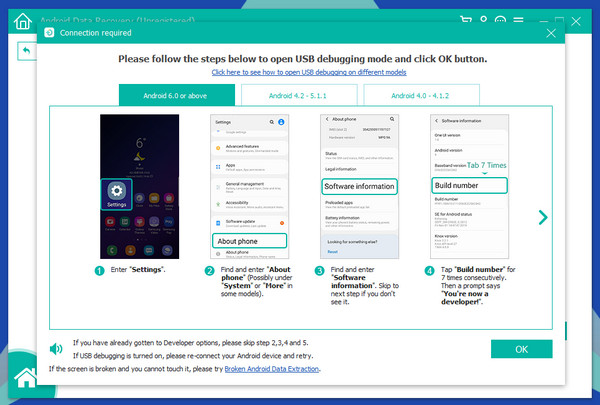Click the note about skipping step 2,3,4 and 5

click(x=191, y=343)
